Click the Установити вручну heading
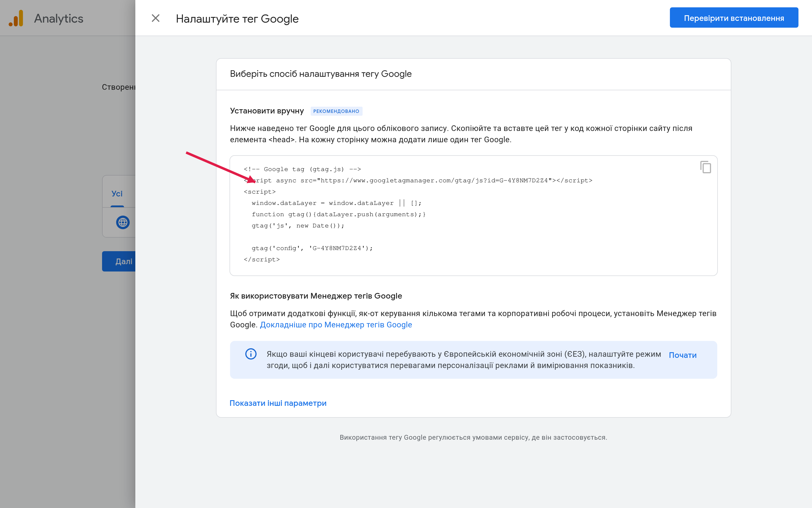This screenshot has width=812, height=508. pos(267,111)
